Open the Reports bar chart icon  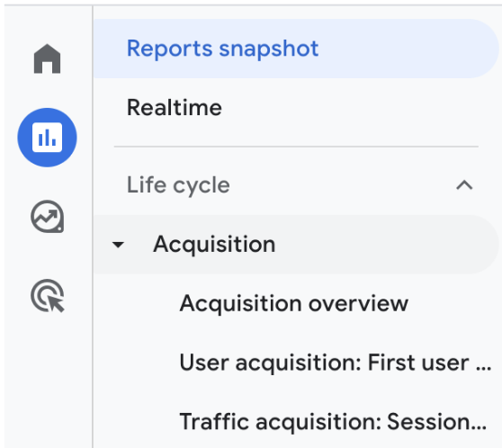pyautogui.click(x=47, y=138)
